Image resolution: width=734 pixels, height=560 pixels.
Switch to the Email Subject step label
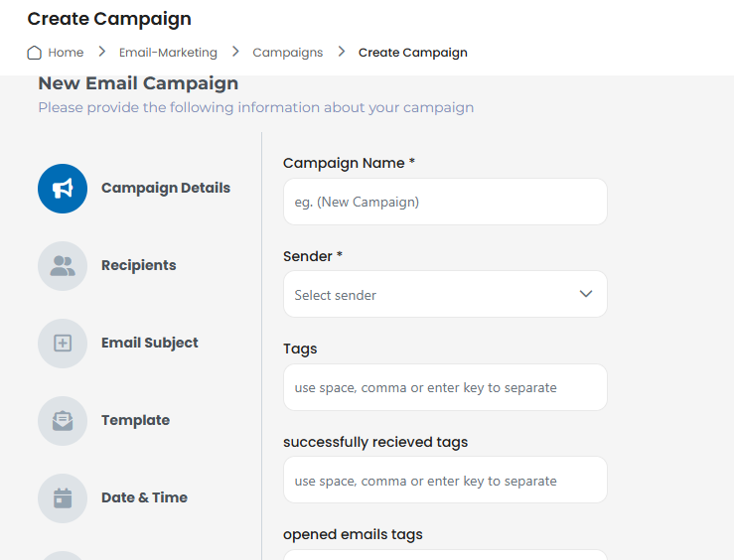(150, 343)
